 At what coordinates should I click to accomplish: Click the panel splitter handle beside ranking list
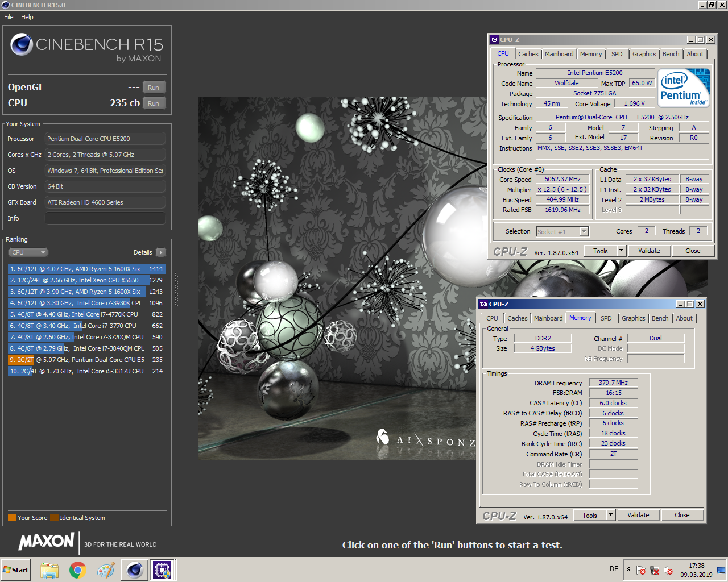[176, 290]
